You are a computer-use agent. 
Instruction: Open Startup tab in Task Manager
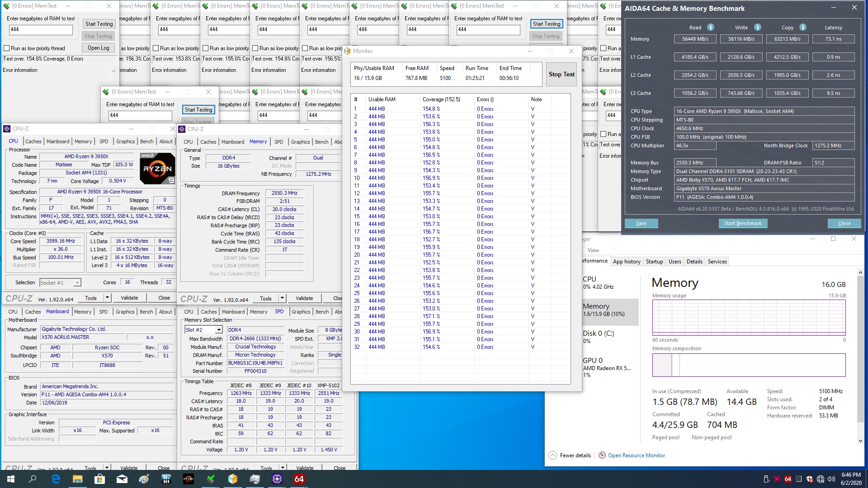[654, 262]
